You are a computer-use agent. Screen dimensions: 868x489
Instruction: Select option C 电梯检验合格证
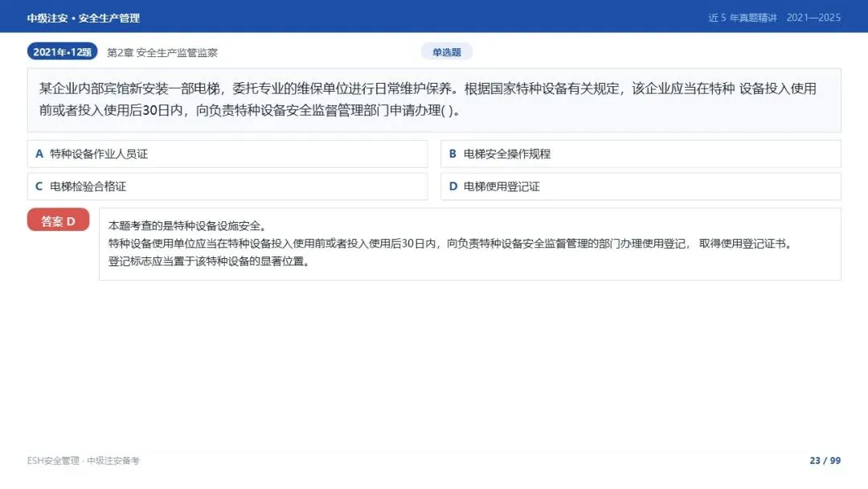click(227, 187)
